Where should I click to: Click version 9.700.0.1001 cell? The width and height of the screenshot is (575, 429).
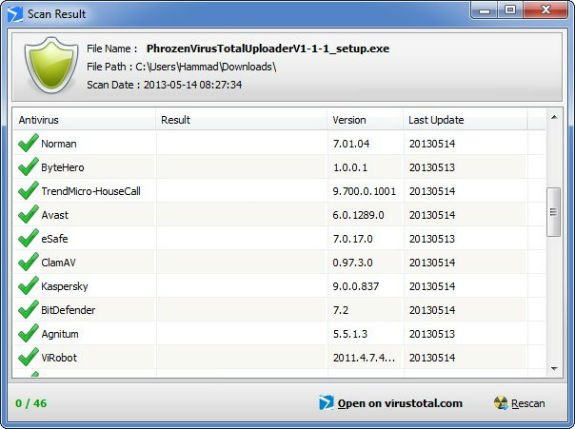coord(364,191)
